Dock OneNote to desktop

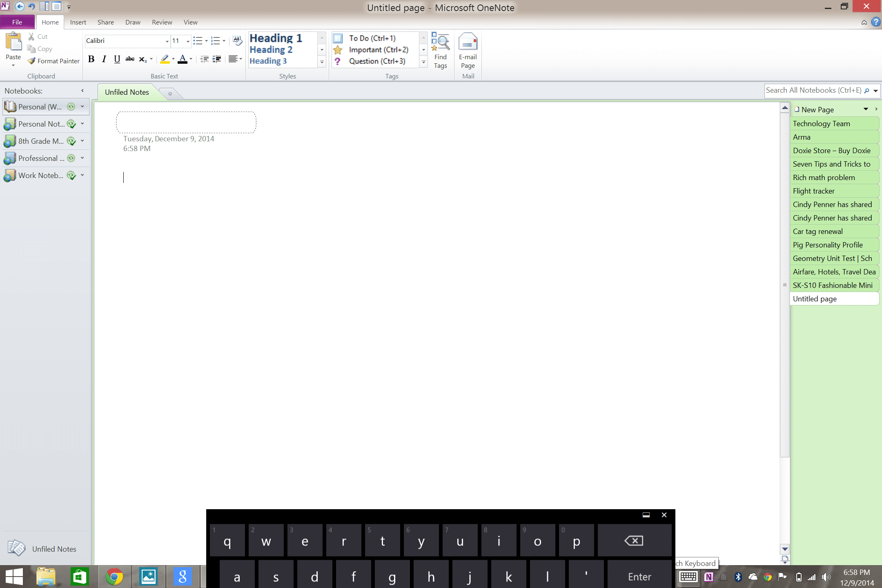point(45,7)
